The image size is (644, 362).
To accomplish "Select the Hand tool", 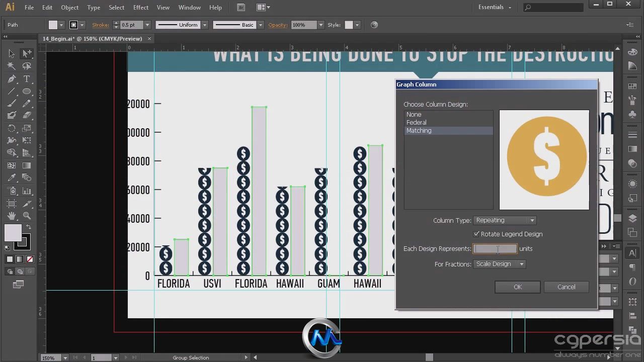I will 12,216.
